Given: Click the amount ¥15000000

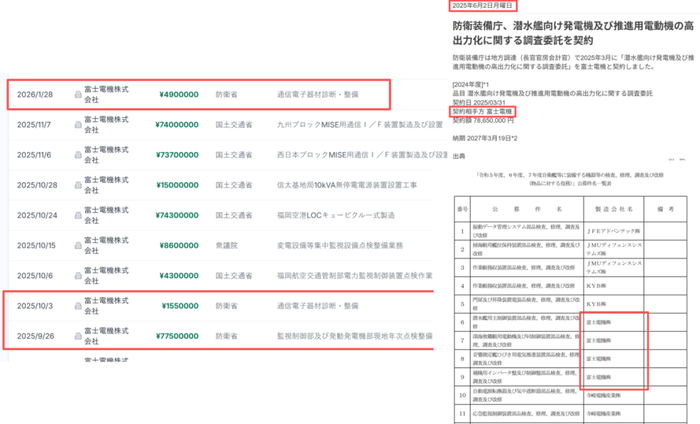Looking at the screenshot, I should point(177,185).
